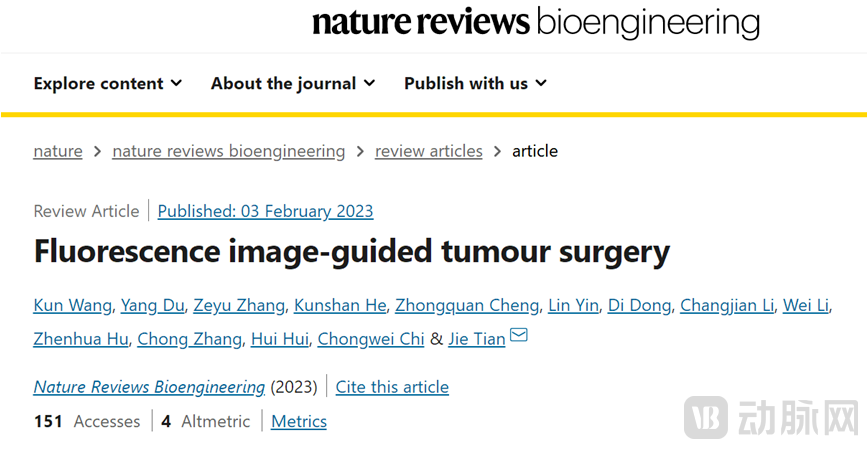Image resolution: width=868 pixels, height=449 pixels.
Task: Click the envelope icon beside Jie Tian
Action: tap(519, 337)
